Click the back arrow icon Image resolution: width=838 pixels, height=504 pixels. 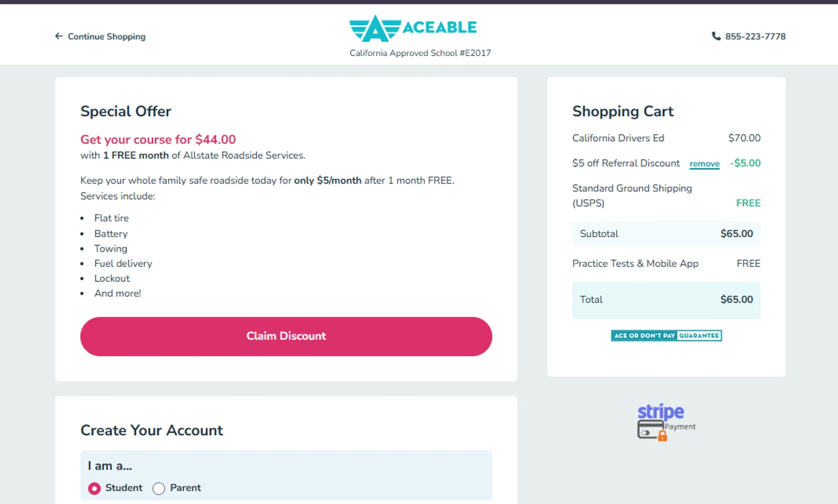[59, 36]
